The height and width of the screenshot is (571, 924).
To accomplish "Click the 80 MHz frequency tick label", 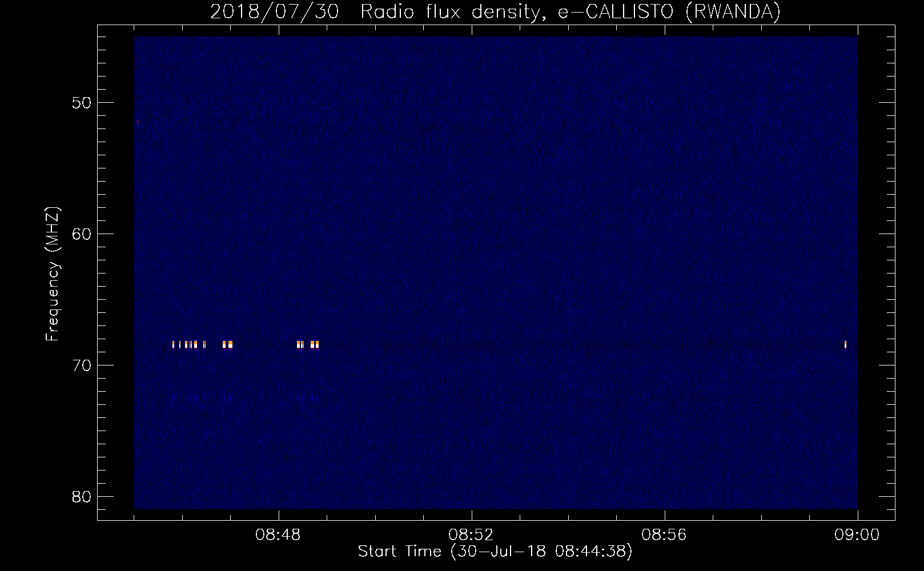I will click(82, 497).
